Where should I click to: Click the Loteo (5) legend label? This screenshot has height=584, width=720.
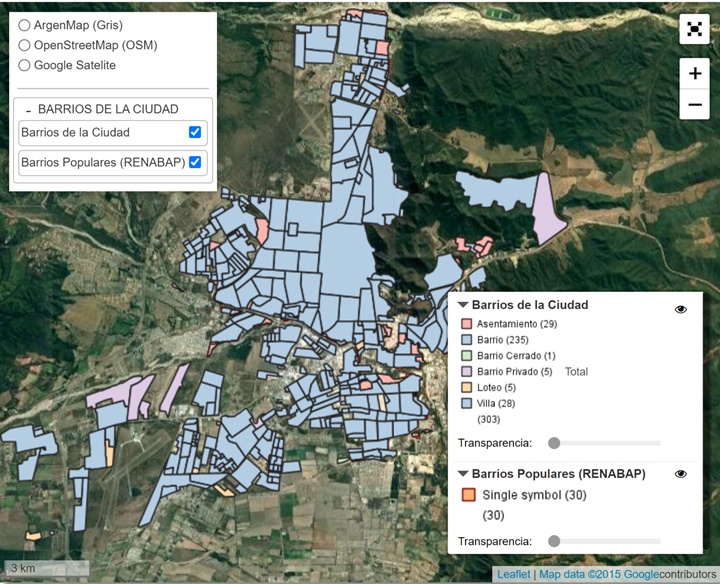point(496,387)
